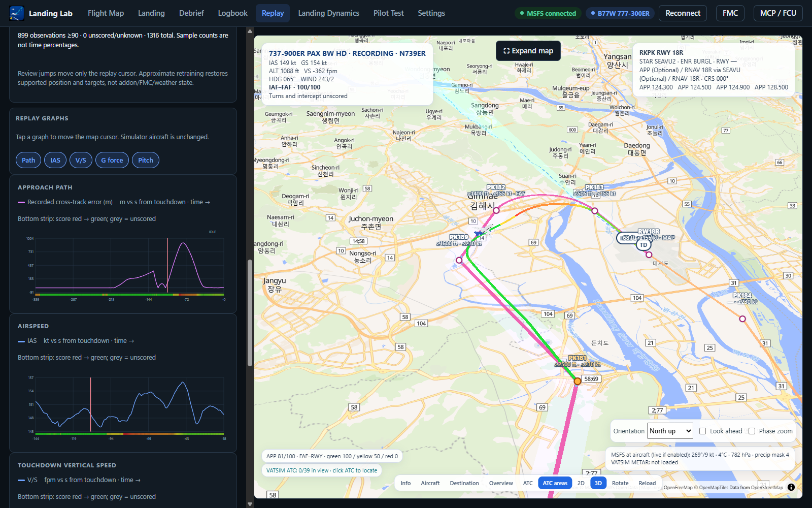Select the Path replay graph chip

(28, 160)
